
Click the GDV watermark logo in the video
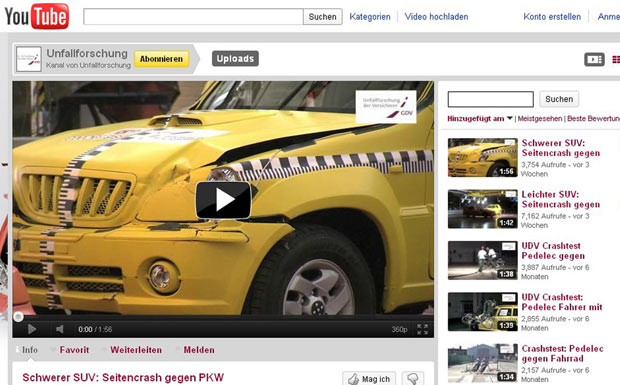(386, 107)
